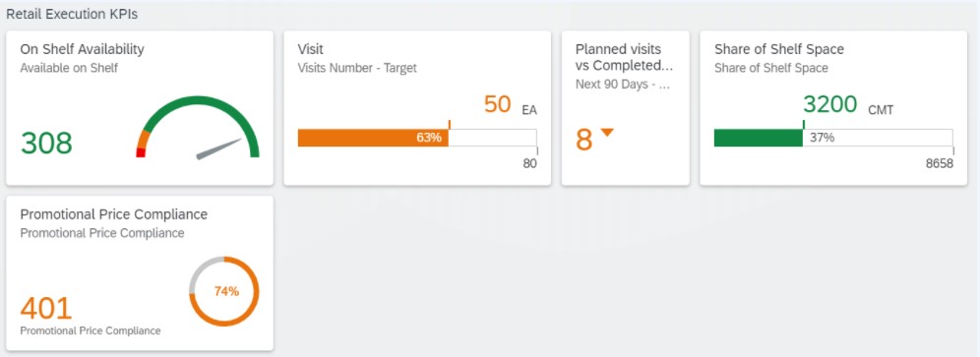Click the 3200 CMT value
The height and width of the screenshot is (357, 980).
point(848,105)
